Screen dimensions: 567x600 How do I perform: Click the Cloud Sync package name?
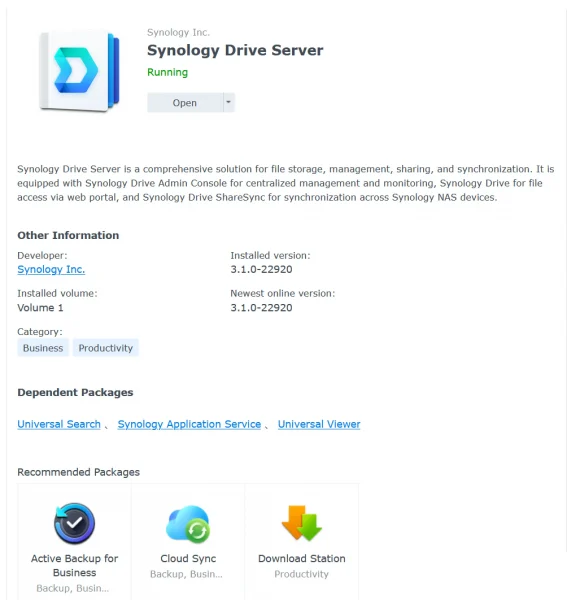[x=188, y=559]
